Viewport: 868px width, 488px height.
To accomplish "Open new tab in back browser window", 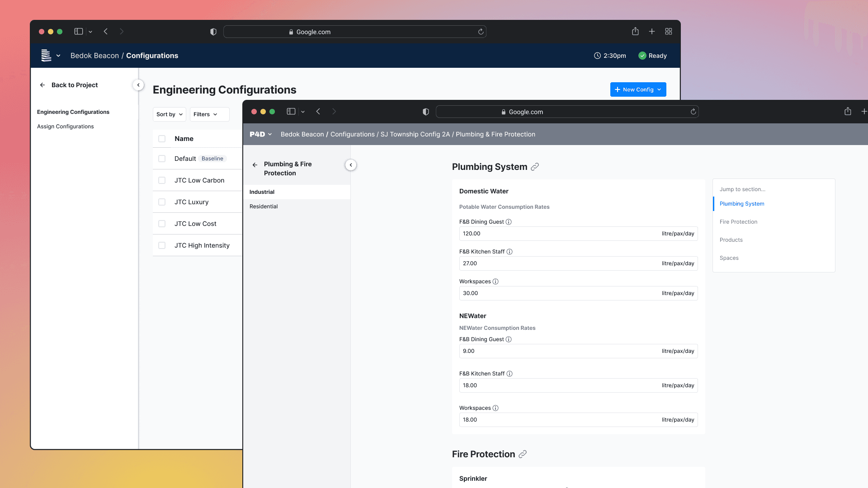I will [652, 31].
